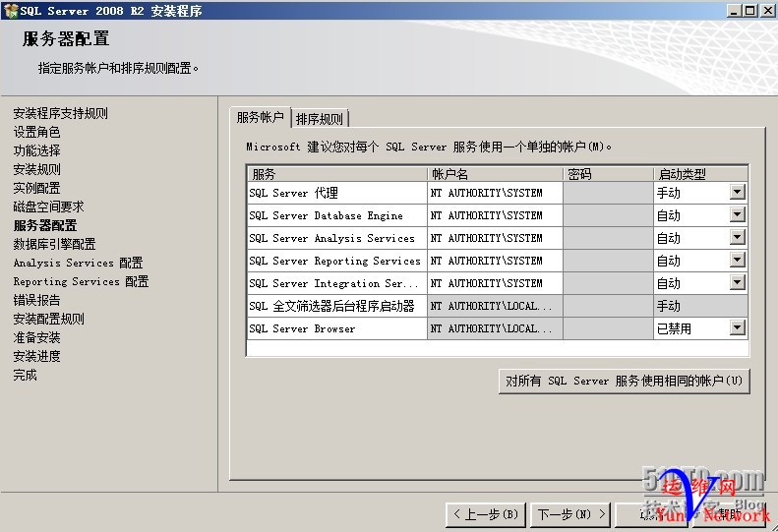
Task: Click 安装程序支持规则 step in sidebar
Action: click(x=61, y=113)
